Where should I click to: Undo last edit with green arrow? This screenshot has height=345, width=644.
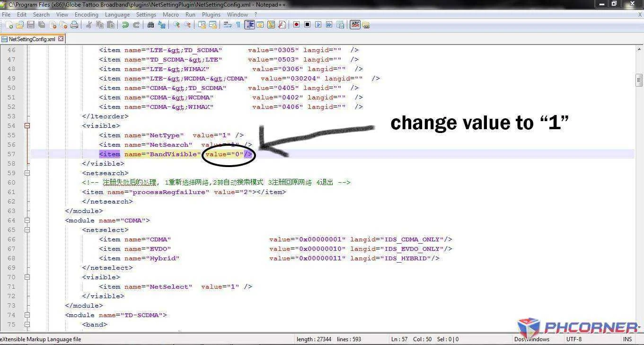pyautogui.click(x=125, y=25)
